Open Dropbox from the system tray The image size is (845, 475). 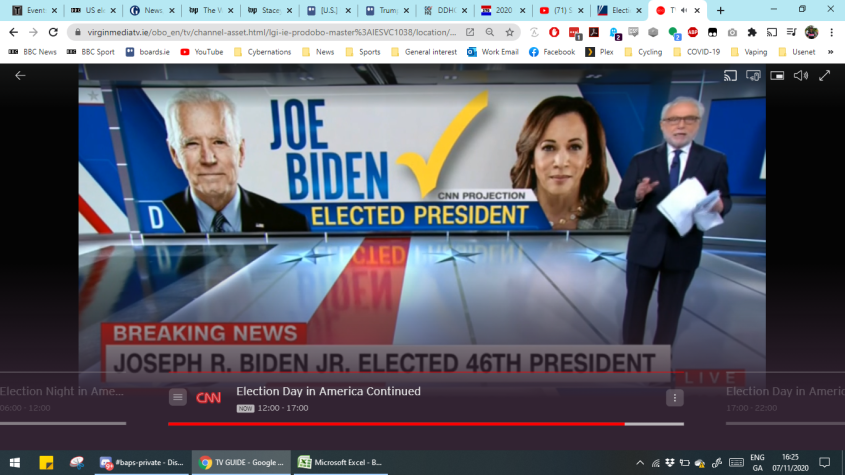[670, 463]
